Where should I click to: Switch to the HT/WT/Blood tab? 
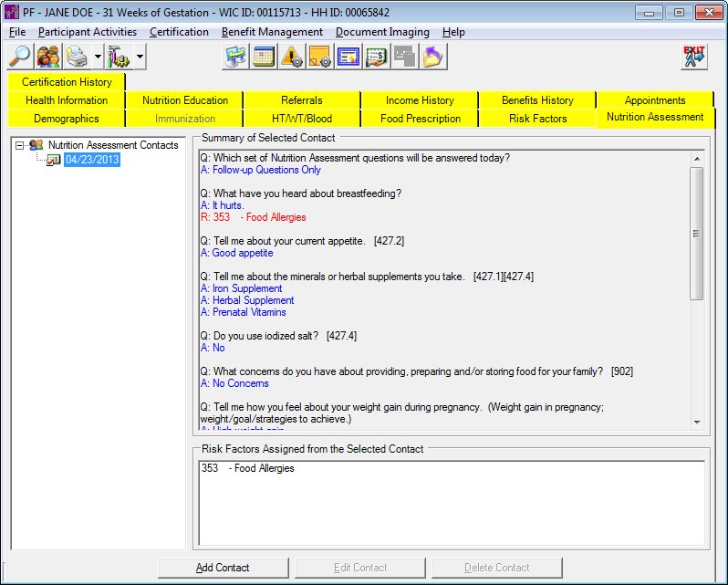tap(302, 119)
